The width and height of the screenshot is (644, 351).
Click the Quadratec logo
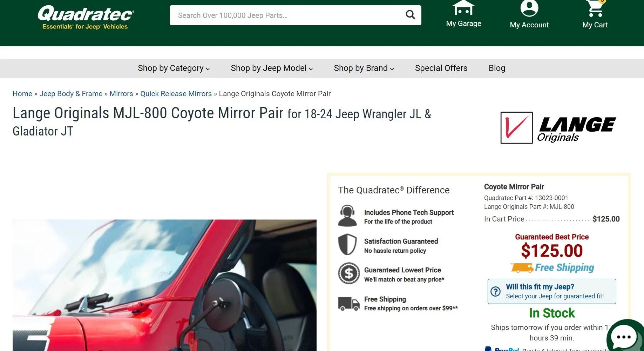86,18
